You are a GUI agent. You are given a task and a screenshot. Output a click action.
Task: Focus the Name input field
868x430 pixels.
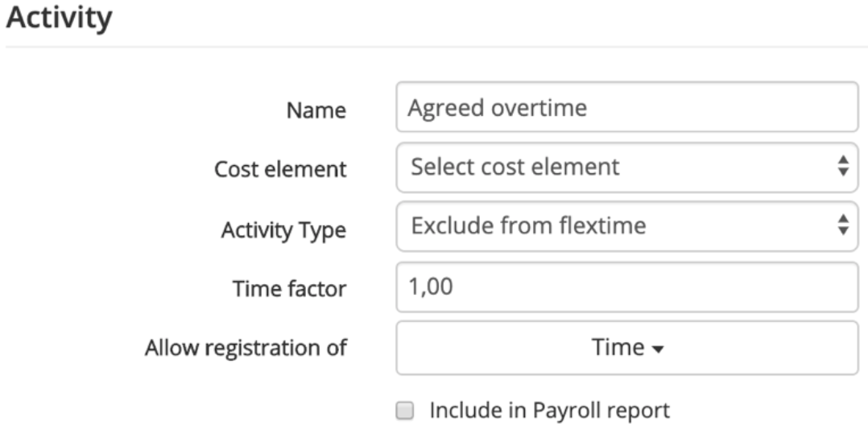(627, 107)
